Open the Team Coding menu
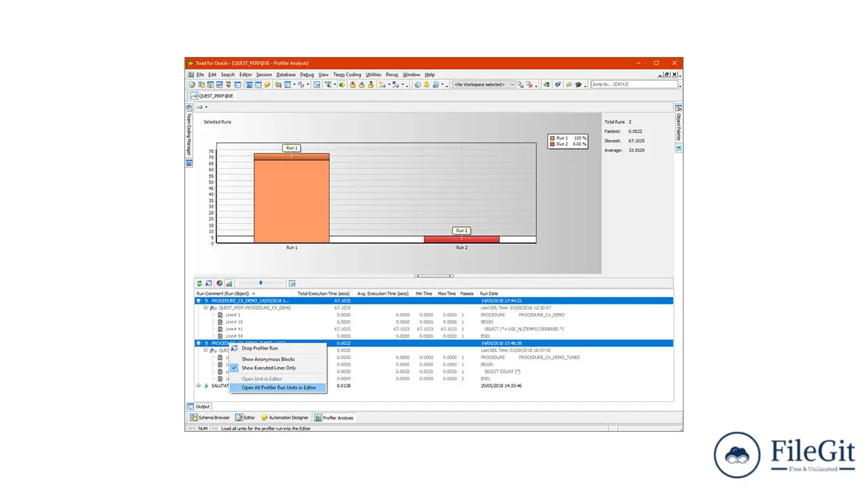 click(x=347, y=75)
